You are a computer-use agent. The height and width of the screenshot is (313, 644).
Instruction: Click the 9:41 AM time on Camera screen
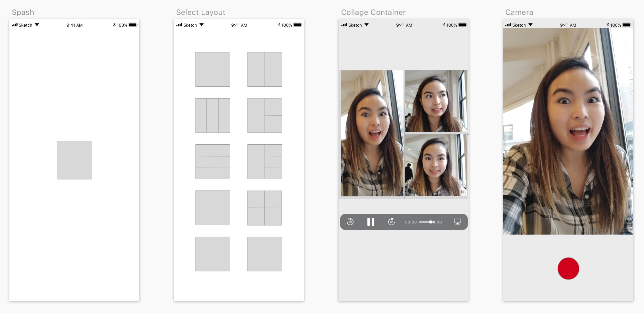568,25
